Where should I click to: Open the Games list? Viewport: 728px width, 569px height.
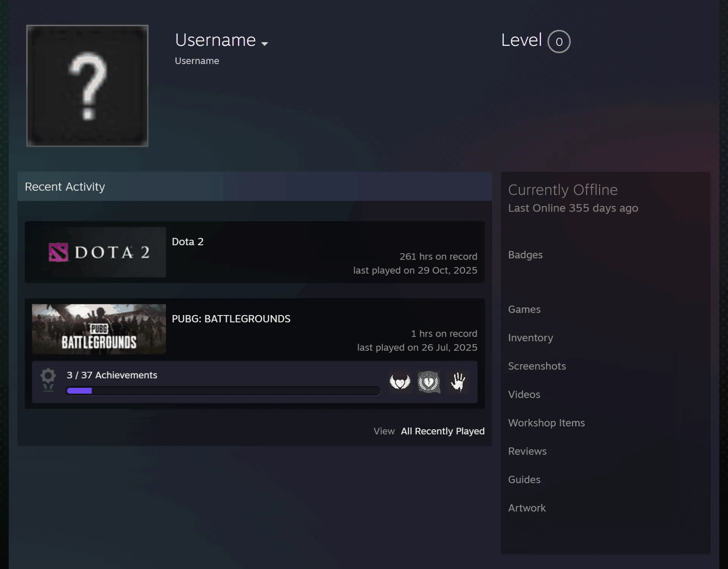(524, 309)
